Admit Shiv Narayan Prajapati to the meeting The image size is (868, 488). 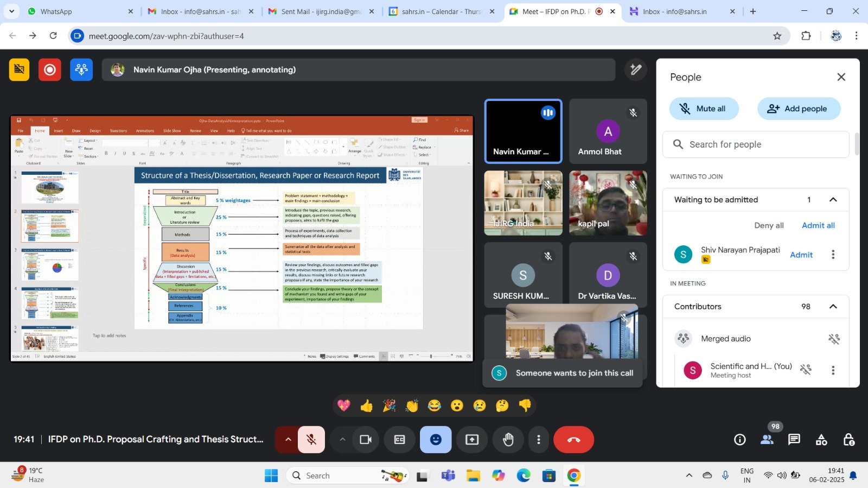(801, 255)
